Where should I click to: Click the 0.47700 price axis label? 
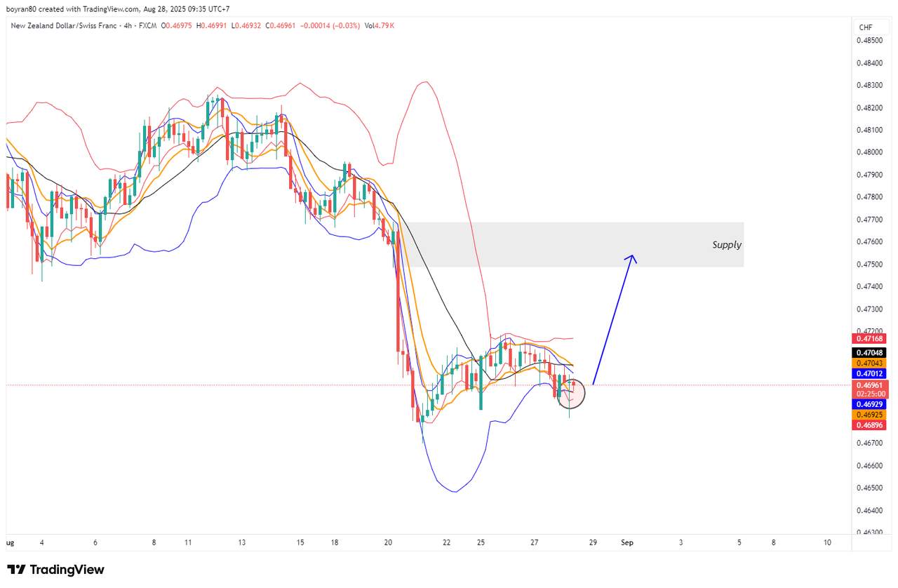(870, 220)
